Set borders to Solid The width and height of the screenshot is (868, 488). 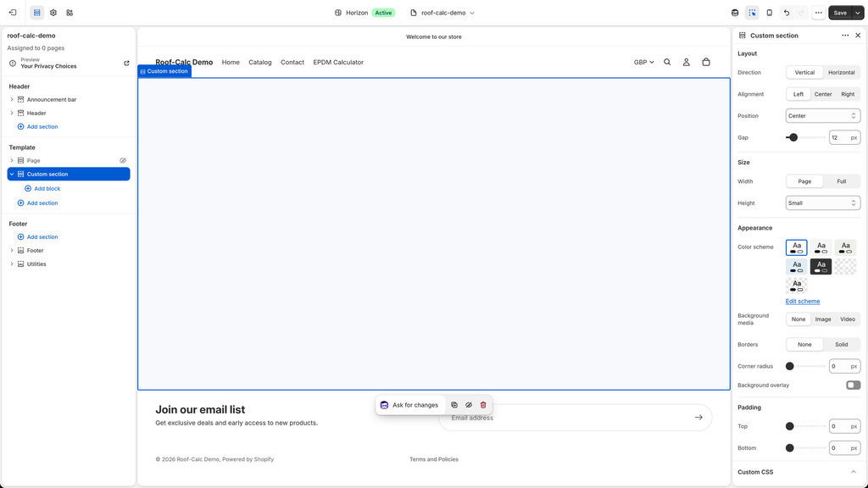tap(842, 344)
